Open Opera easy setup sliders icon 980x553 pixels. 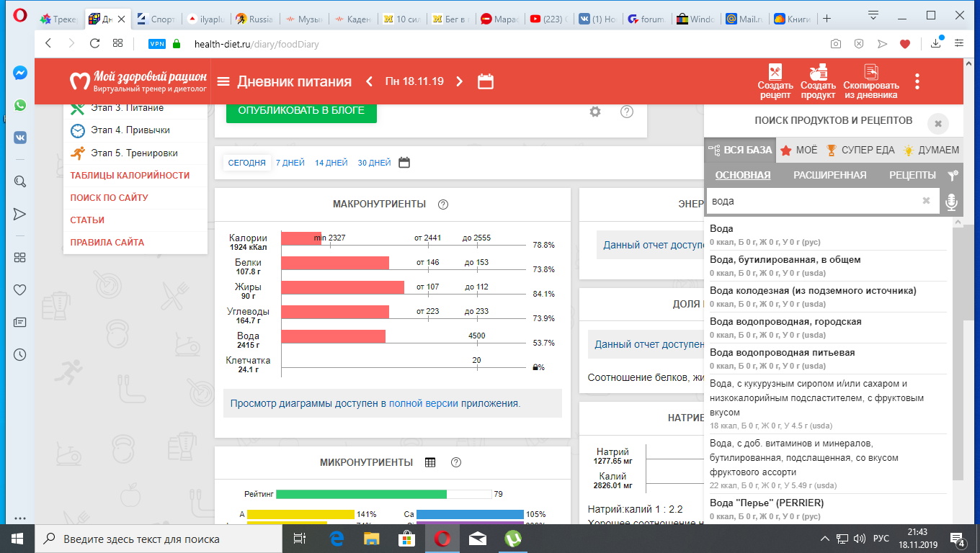959,43
